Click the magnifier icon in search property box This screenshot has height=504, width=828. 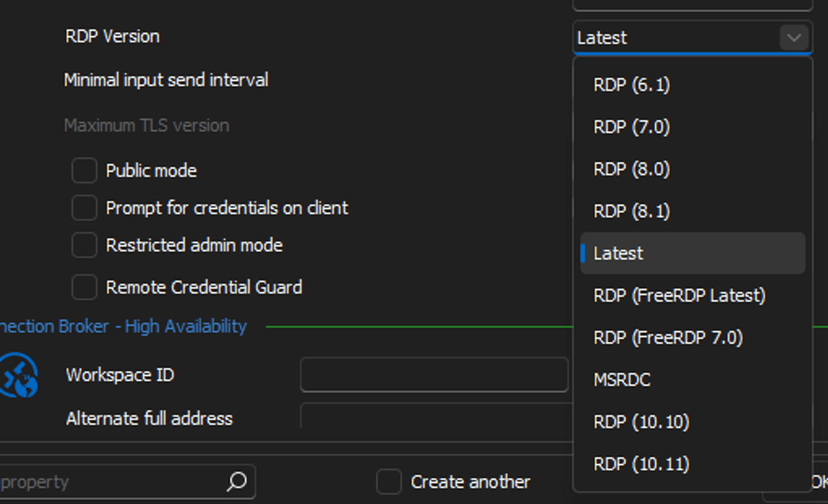coord(237,482)
